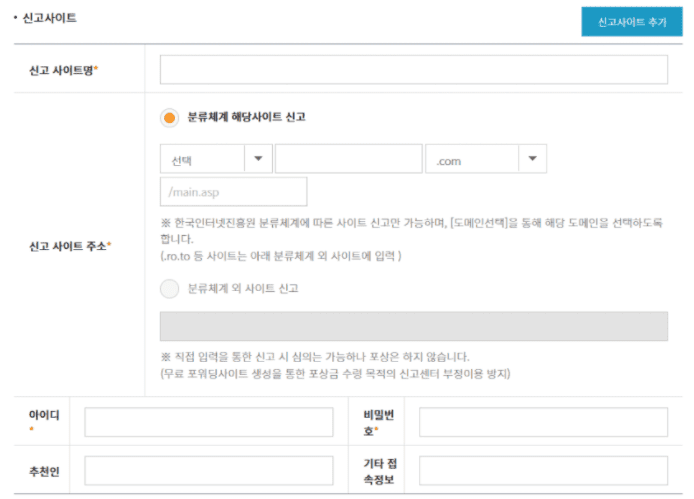Select the 분류체계 해당사이트 신고 radio button
This screenshot has width=694, height=499.
click(170, 118)
